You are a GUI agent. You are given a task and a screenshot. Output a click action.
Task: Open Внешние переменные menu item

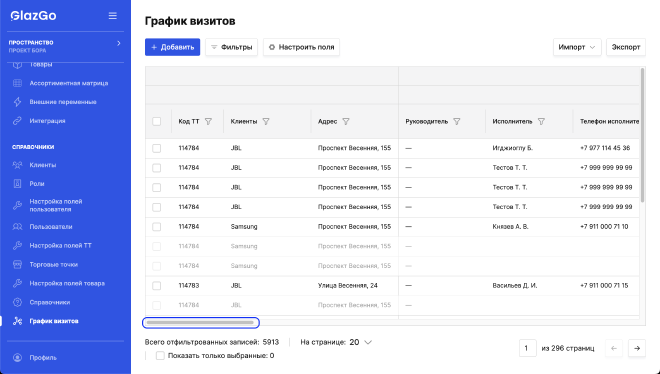63,102
